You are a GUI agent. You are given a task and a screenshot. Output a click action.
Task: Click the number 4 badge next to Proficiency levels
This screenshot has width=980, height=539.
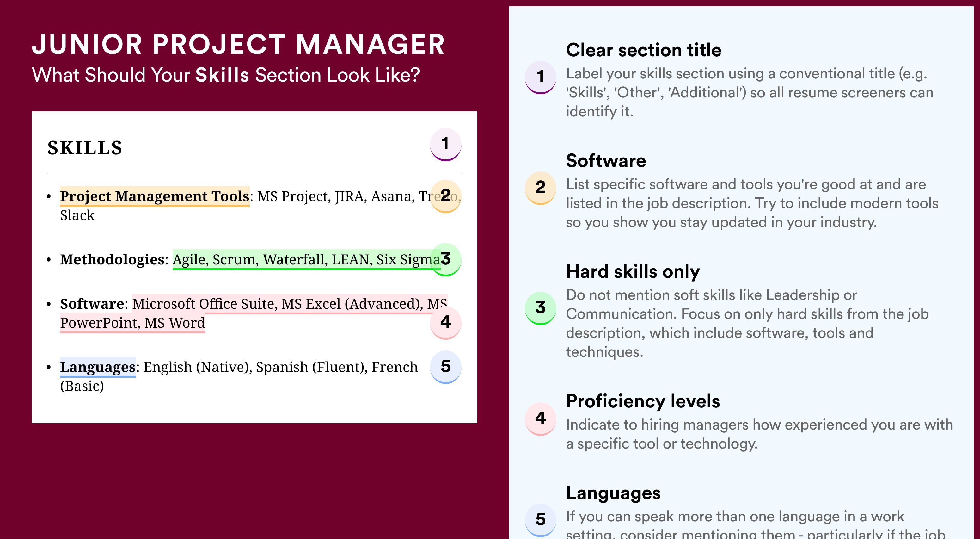click(x=541, y=419)
